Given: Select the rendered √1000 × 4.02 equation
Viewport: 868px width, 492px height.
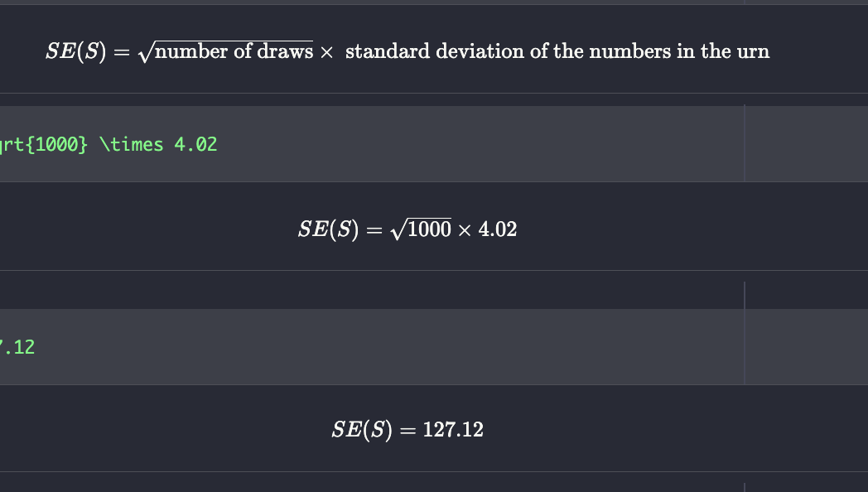Looking at the screenshot, I should [x=407, y=229].
